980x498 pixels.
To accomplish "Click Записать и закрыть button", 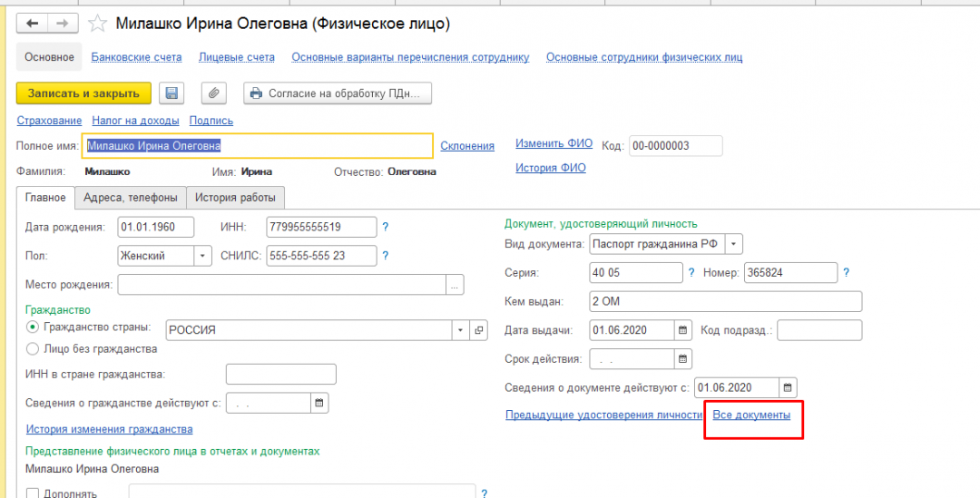I will pyautogui.click(x=83, y=93).
